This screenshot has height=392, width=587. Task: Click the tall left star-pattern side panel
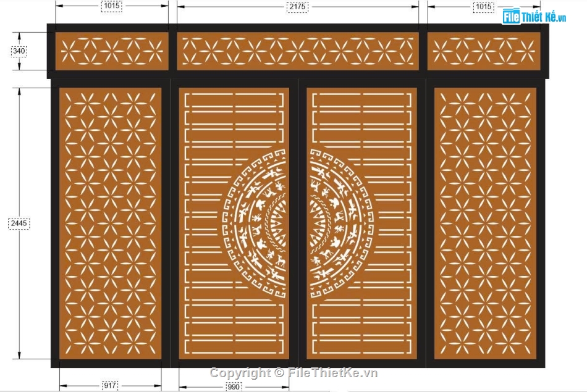click(x=110, y=223)
